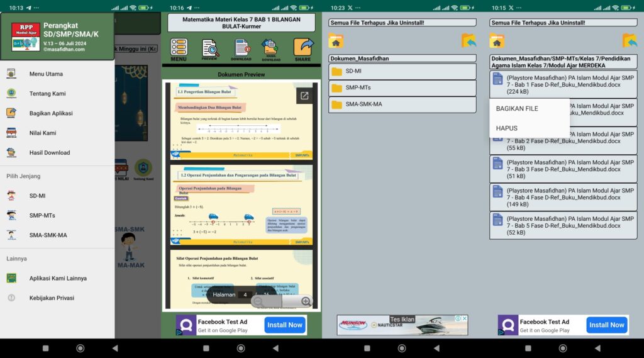The width and height of the screenshot is (644, 358).
Task: Tap the DOWNLOAD document icon
Action: 241,50
